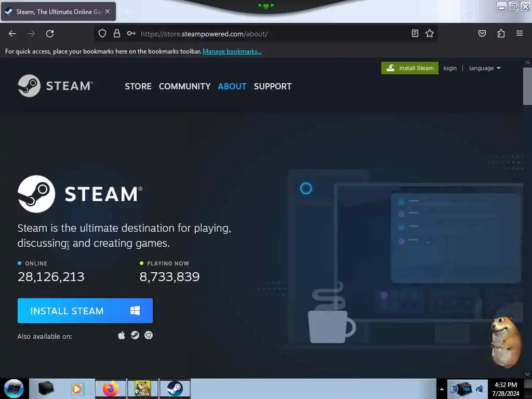Screen dimensions: 532x399
Task: Click the SteamOS download icon
Action: (135, 336)
